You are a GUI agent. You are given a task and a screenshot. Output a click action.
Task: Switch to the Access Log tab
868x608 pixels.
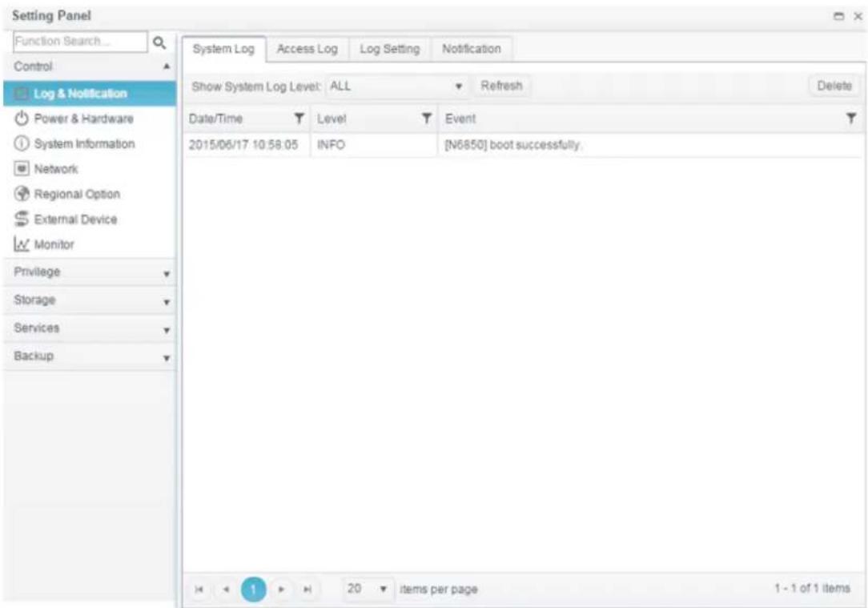(x=307, y=49)
